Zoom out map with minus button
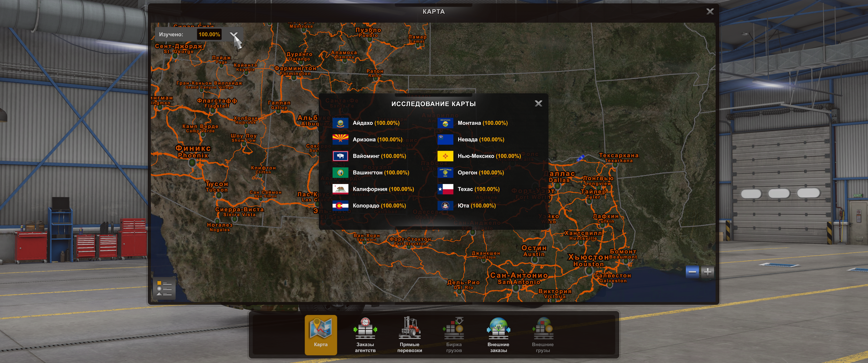This screenshot has height=363, width=868. coord(692,271)
